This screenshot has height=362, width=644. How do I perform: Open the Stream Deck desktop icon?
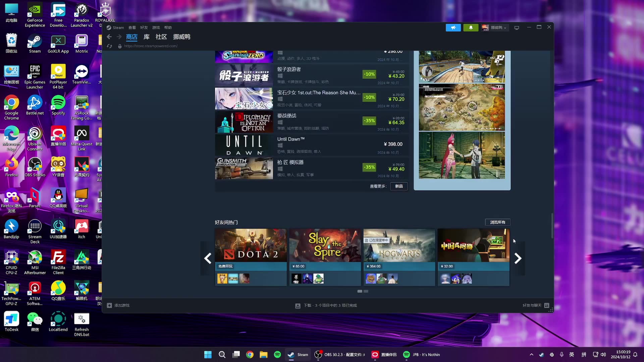click(35, 232)
